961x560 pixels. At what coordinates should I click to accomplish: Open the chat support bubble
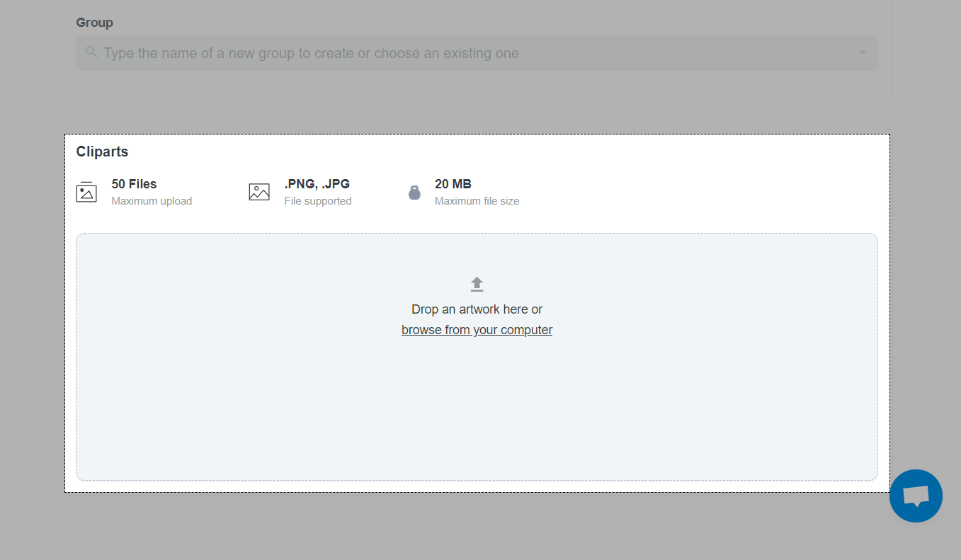tap(916, 496)
